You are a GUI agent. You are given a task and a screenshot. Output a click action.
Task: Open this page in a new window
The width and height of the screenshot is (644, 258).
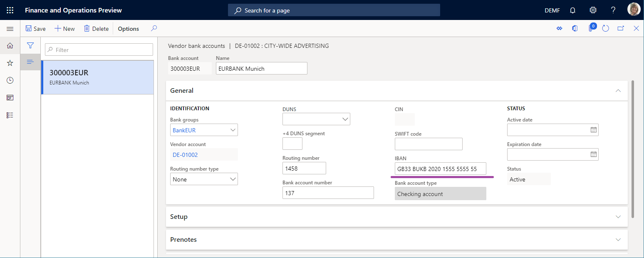(x=620, y=28)
